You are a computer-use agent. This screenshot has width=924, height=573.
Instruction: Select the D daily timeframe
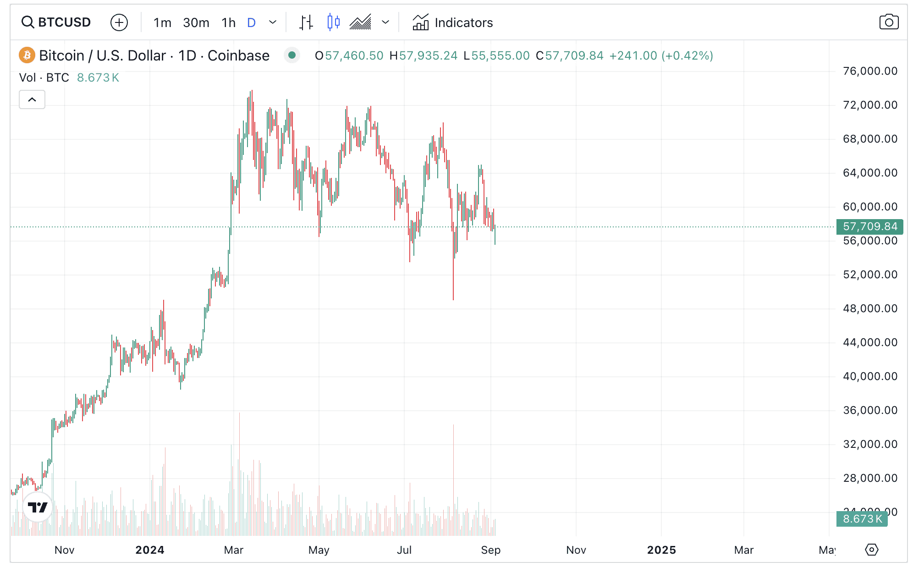tap(251, 22)
